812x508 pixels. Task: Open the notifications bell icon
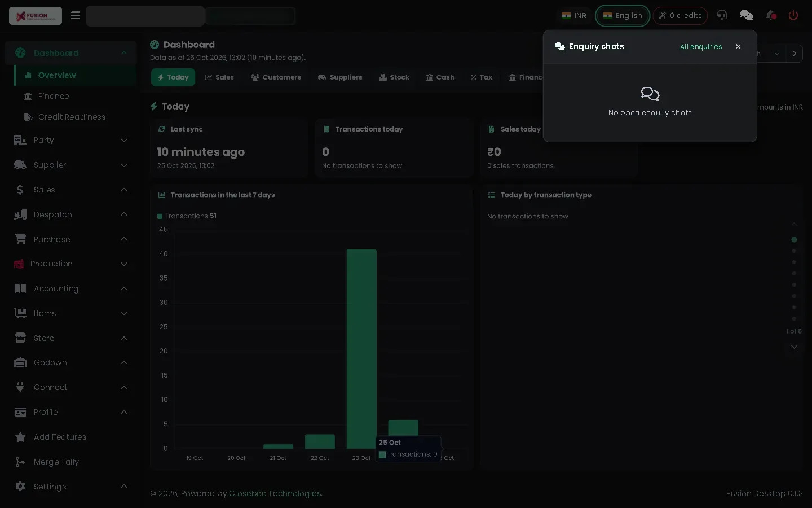pyautogui.click(x=771, y=15)
